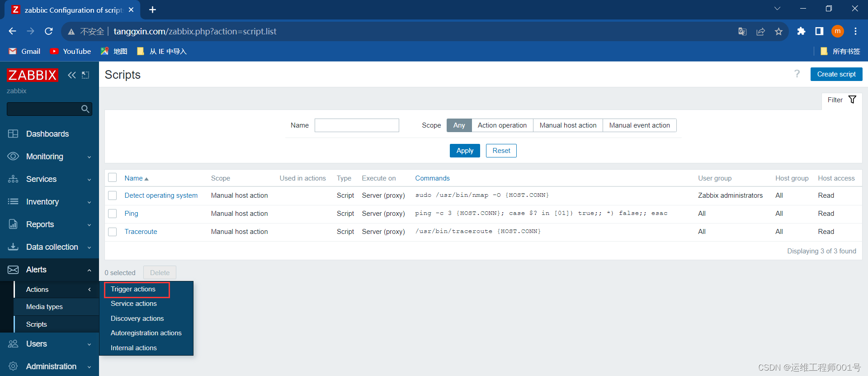Click the Create script button
The width and height of the screenshot is (868, 376).
(x=836, y=74)
